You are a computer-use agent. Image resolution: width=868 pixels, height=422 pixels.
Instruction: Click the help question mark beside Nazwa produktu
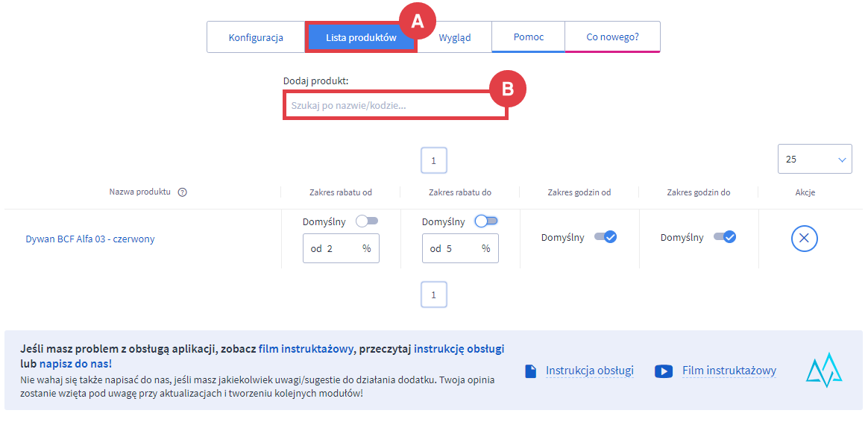click(182, 192)
